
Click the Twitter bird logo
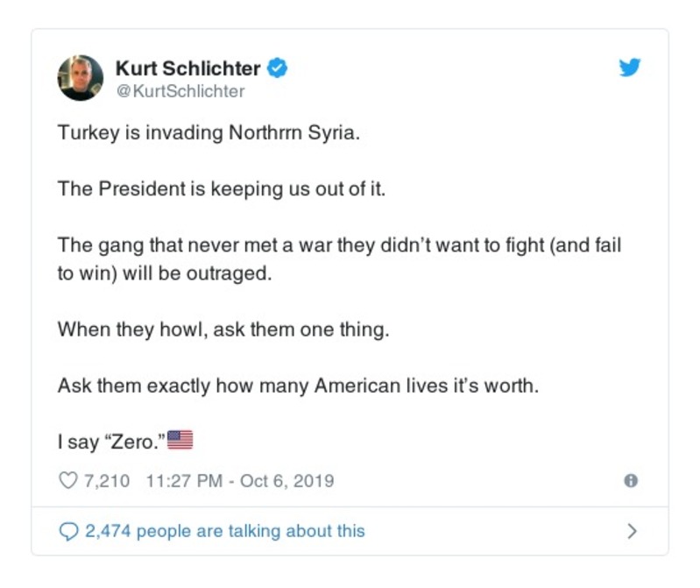click(629, 68)
